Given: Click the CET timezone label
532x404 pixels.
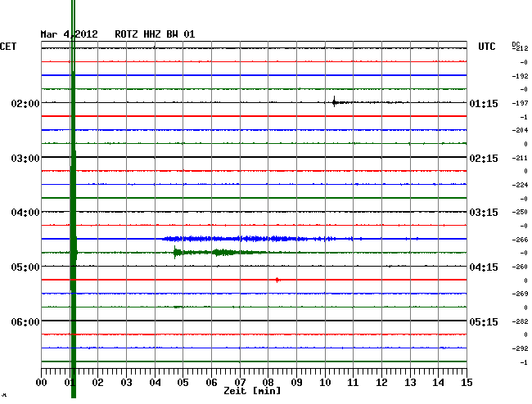Looking at the screenshot, I should (8, 47).
